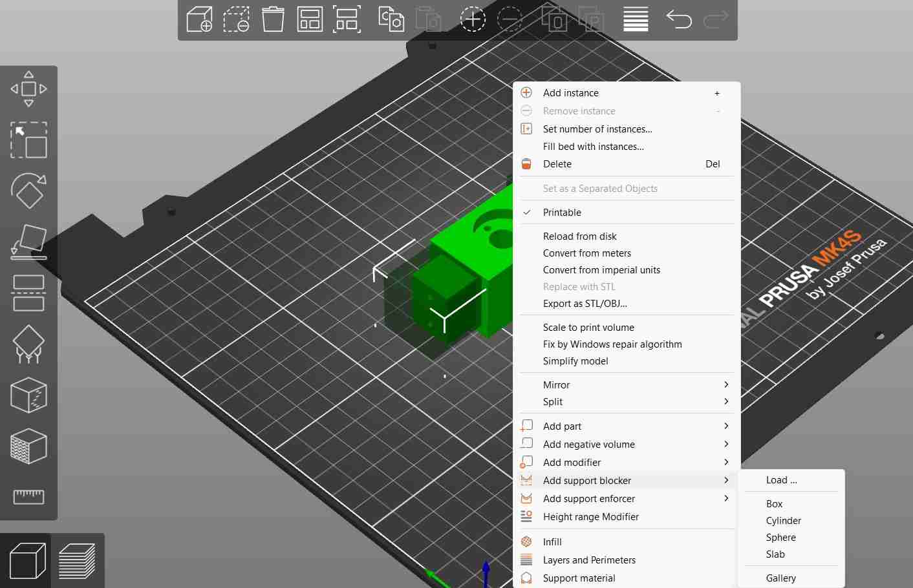Image resolution: width=913 pixels, height=588 pixels.
Task: Click the Delete selected object toolbar icon
Action: [236, 19]
